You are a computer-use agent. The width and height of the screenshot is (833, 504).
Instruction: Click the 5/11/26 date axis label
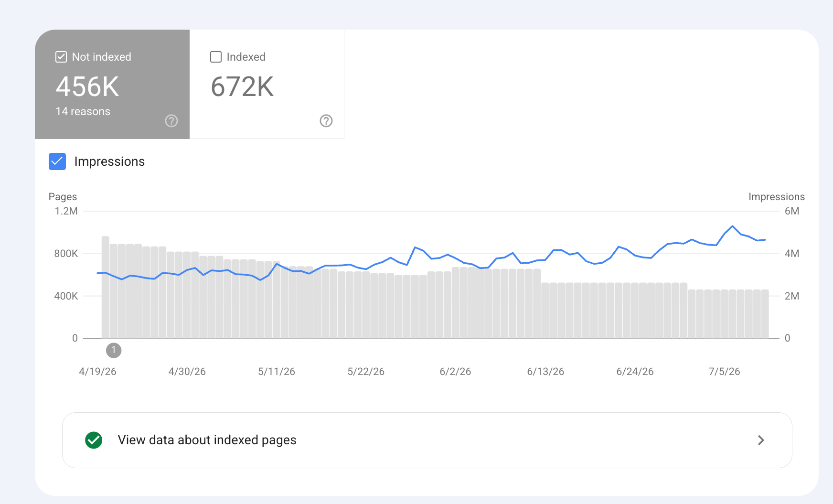click(277, 372)
